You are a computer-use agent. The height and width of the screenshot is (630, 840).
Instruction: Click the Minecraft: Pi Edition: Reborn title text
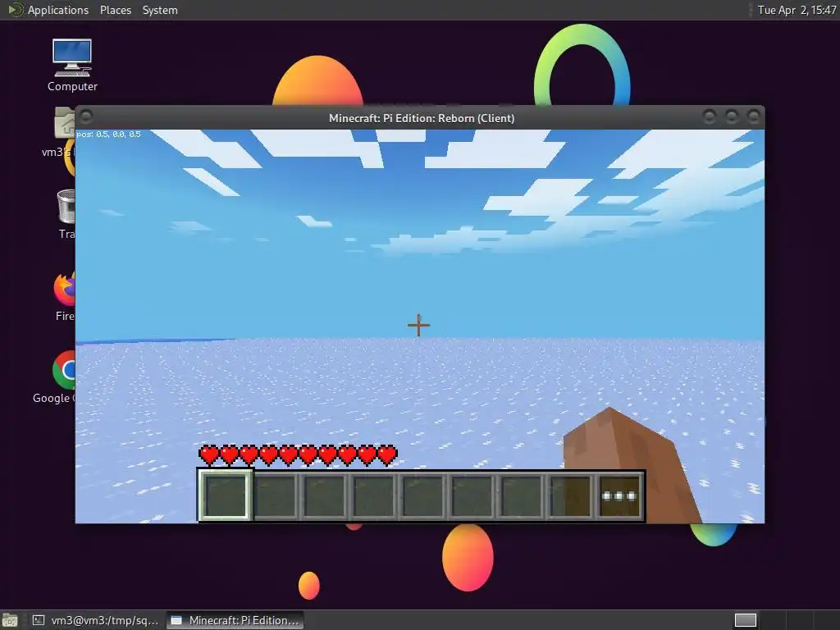(422, 118)
